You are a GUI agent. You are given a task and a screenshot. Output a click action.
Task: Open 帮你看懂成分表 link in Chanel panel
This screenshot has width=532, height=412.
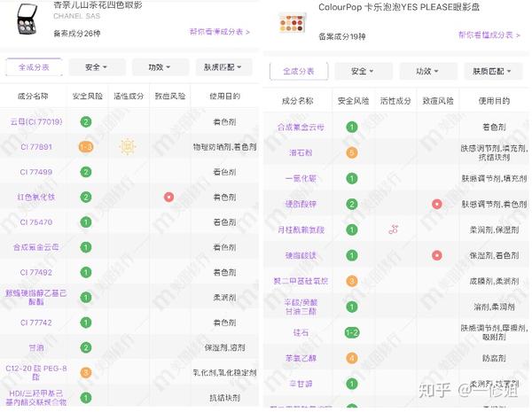(220, 32)
